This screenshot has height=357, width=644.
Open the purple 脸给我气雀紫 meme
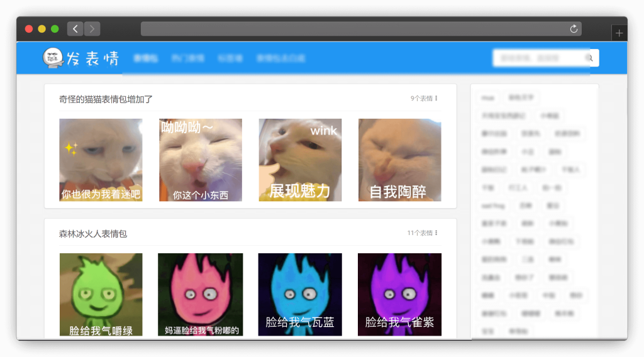[399, 295]
